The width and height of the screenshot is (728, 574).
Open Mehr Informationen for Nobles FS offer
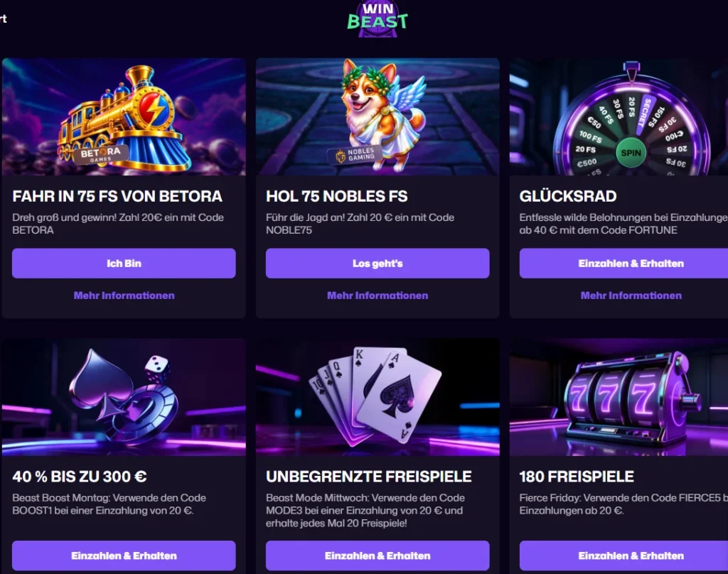378,296
